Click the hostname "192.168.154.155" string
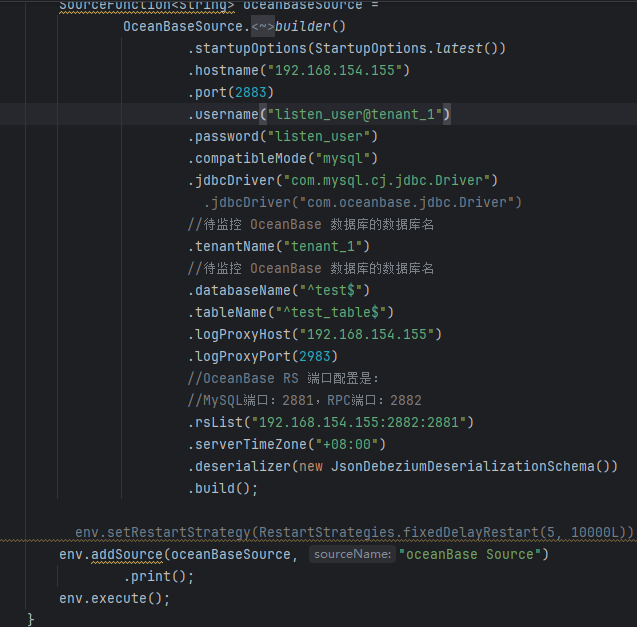Screen dimensions: 637x627 (x=335, y=70)
